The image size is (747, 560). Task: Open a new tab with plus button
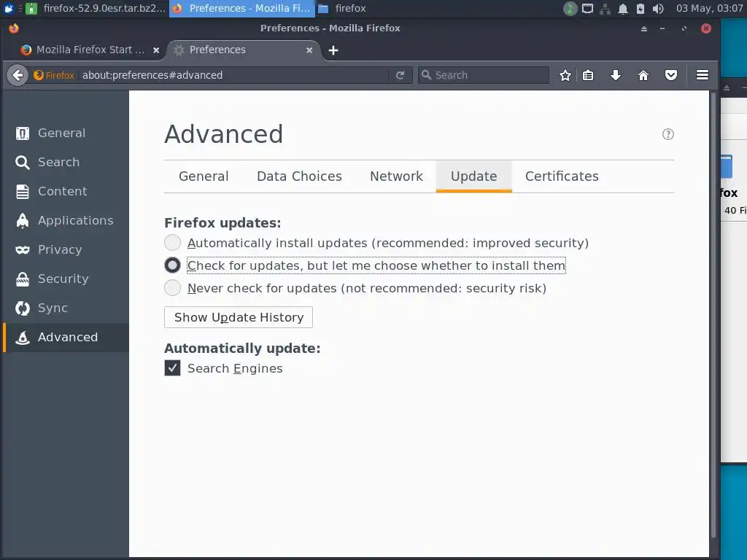pos(333,50)
